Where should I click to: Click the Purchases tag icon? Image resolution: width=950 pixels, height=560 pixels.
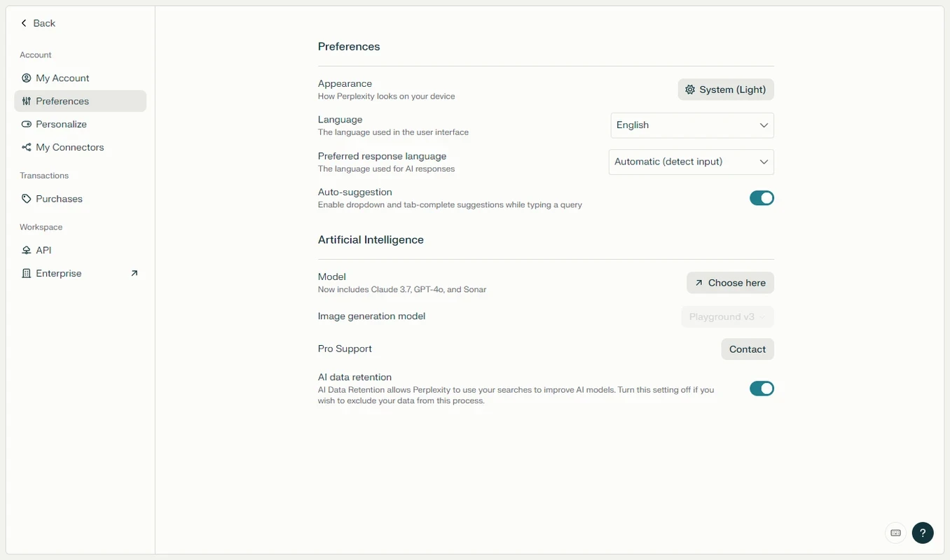click(x=27, y=199)
